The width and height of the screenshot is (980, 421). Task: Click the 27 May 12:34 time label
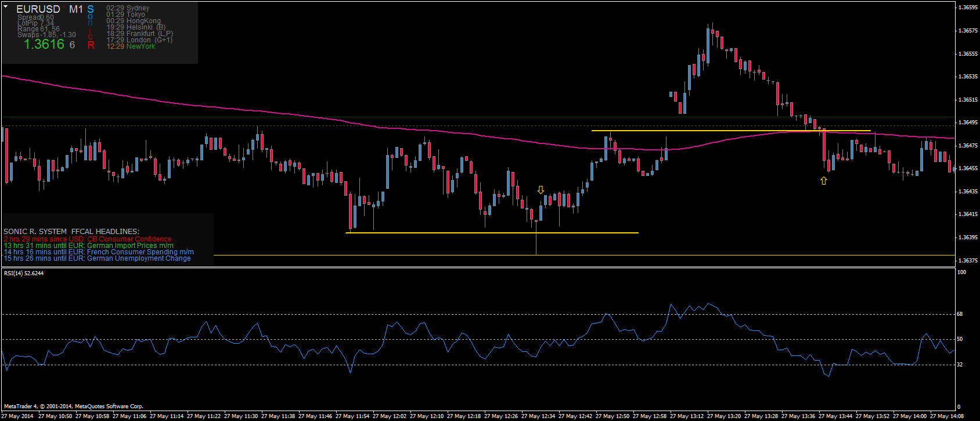pos(538,416)
